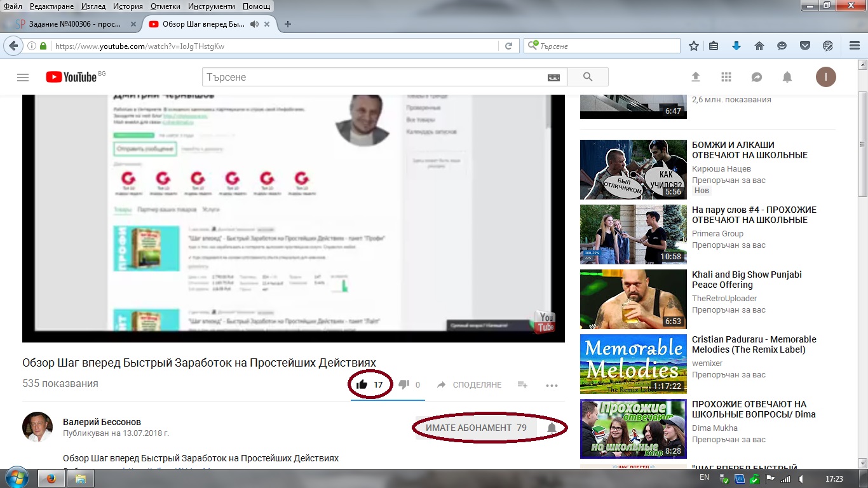Click Firefox icon in the taskbar
The width and height of the screenshot is (868, 488).
(x=51, y=478)
